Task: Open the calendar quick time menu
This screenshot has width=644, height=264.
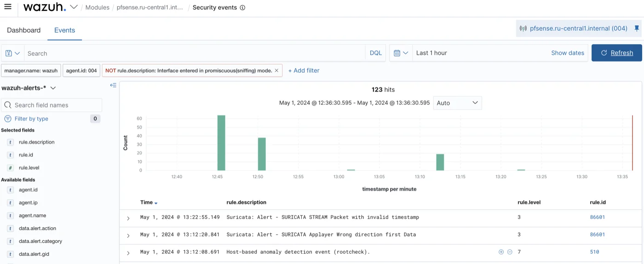Action: tap(401, 53)
